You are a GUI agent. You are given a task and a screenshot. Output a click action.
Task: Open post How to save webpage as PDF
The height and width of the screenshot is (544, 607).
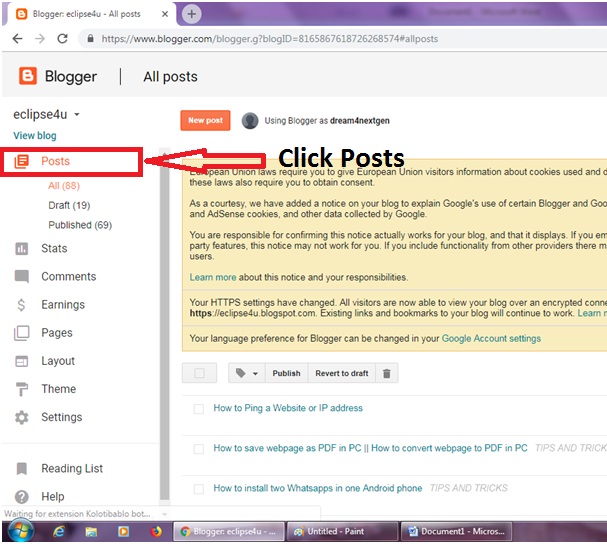370,448
